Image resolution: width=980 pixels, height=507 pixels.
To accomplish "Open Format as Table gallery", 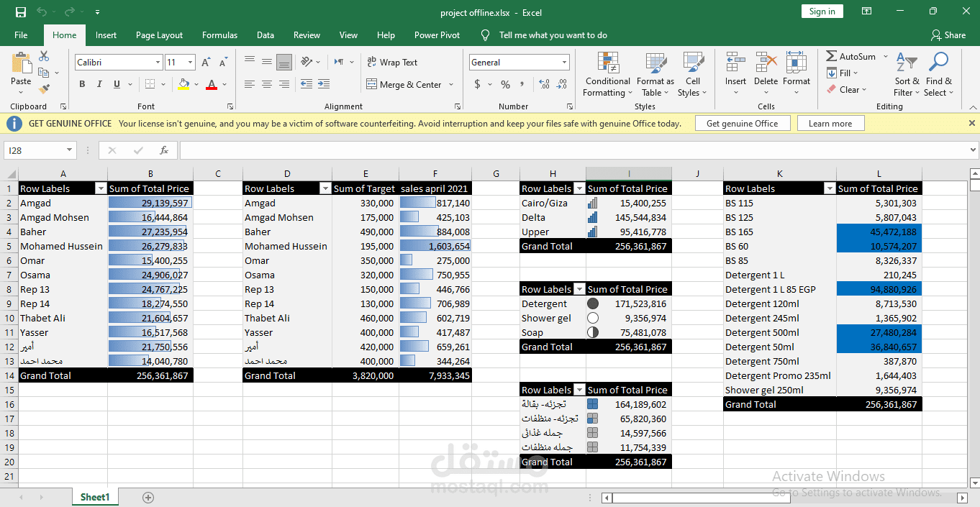I will click(x=655, y=74).
